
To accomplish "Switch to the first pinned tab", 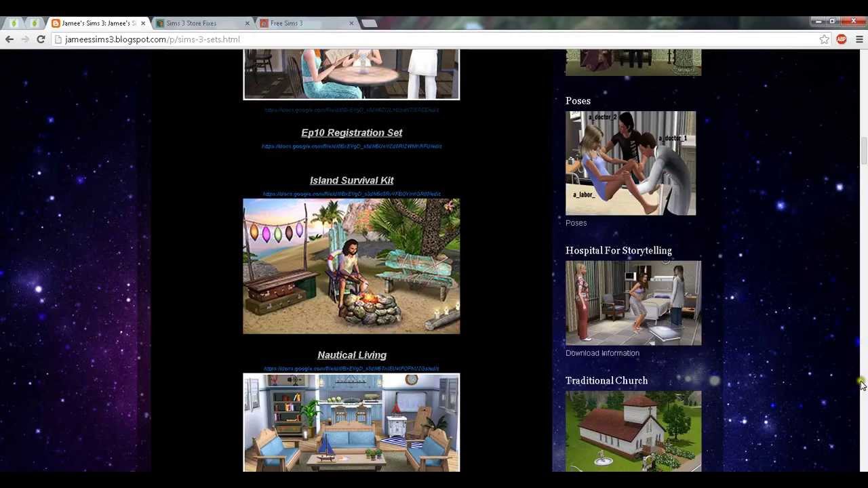I will click(x=14, y=23).
